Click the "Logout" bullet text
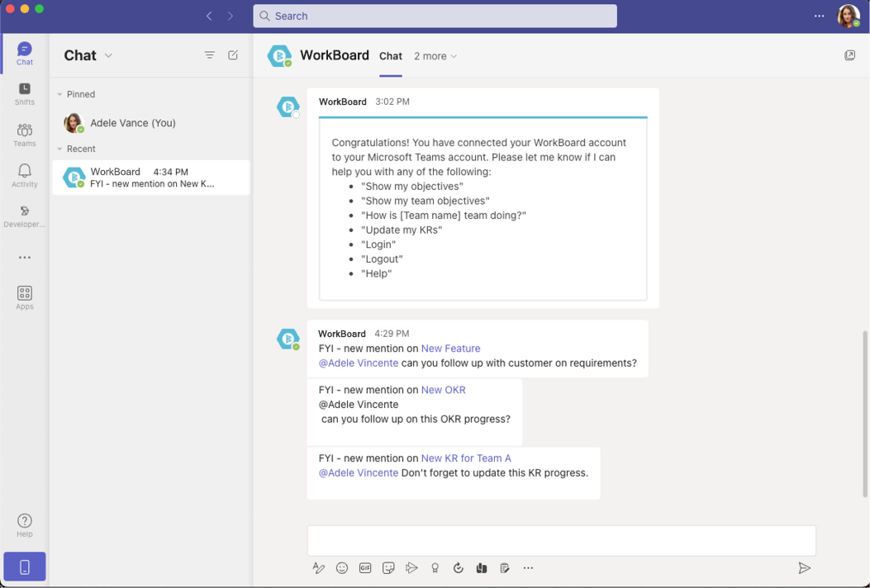Image resolution: width=870 pixels, height=588 pixels. pos(382,259)
